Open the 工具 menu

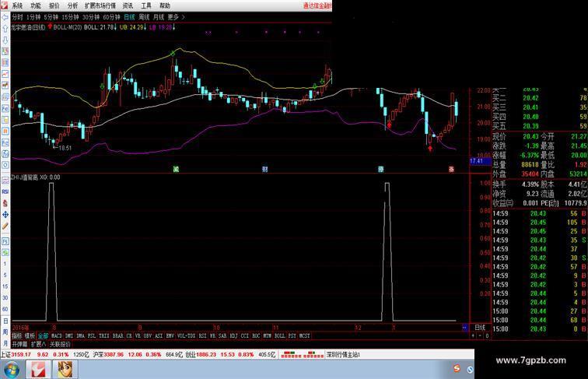(146, 5)
